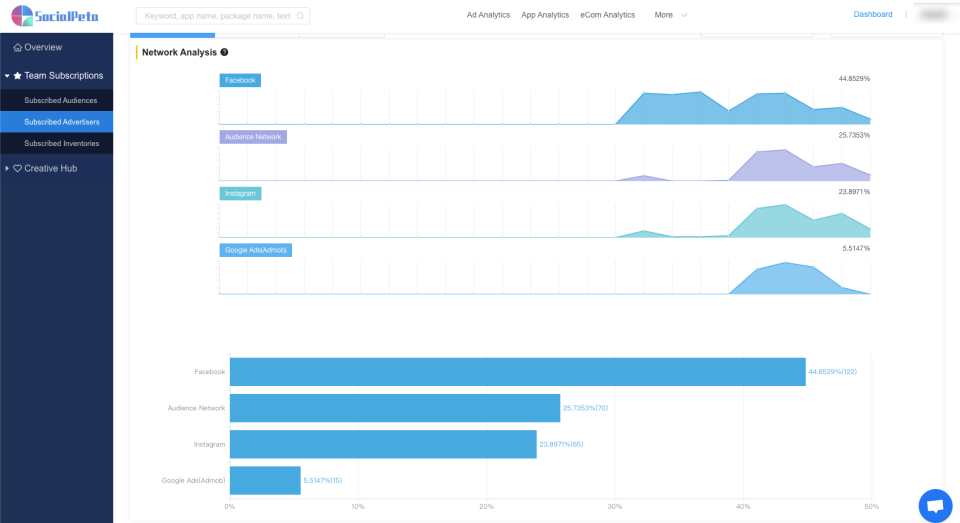The width and height of the screenshot is (960, 523).
Task: Open Ad Analytics menu
Action: (x=488, y=15)
